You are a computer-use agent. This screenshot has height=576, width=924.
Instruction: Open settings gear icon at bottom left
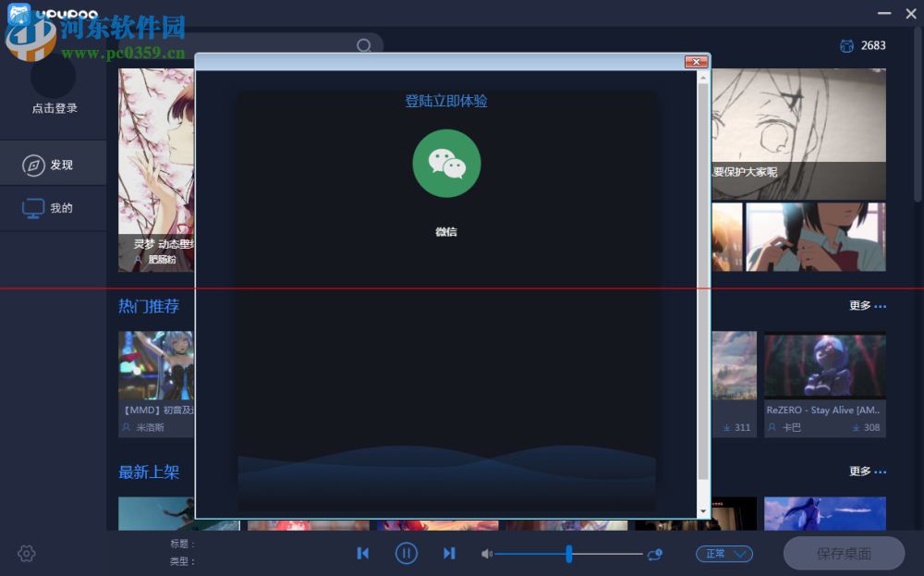(x=27, y=554)
